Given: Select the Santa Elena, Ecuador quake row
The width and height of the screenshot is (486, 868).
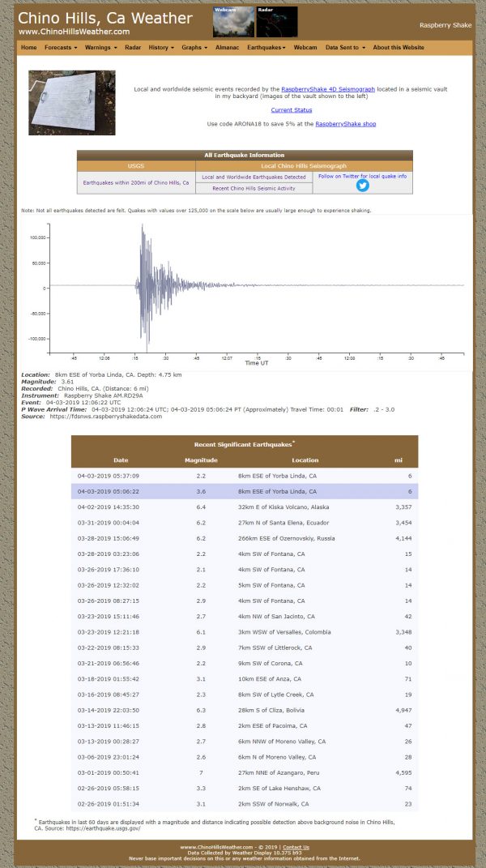Looking at the screenshot, I should tap(245, 523).
